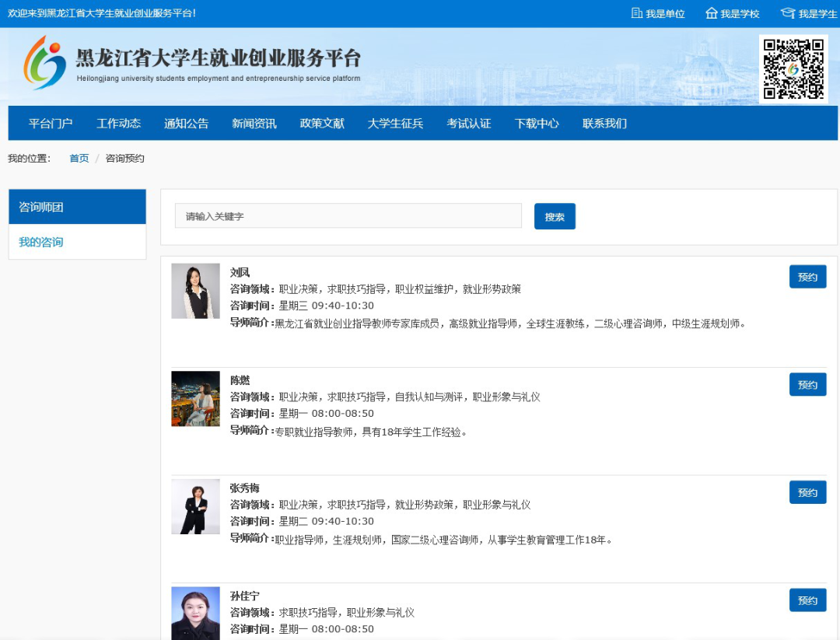Image resolution: width=840 pixels, height=640 pixels.
Task: Open the 通知公告 section
Action: (x=186, y=123)
